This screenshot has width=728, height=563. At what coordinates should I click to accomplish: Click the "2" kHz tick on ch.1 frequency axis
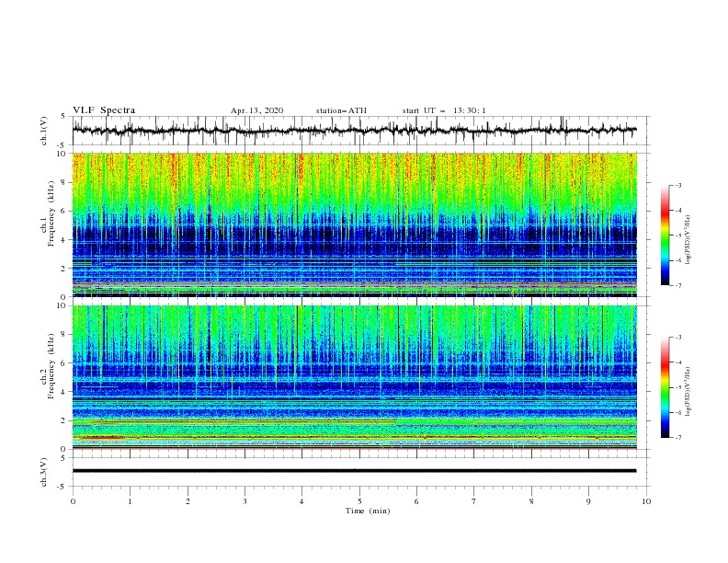(x=63, y=268)
